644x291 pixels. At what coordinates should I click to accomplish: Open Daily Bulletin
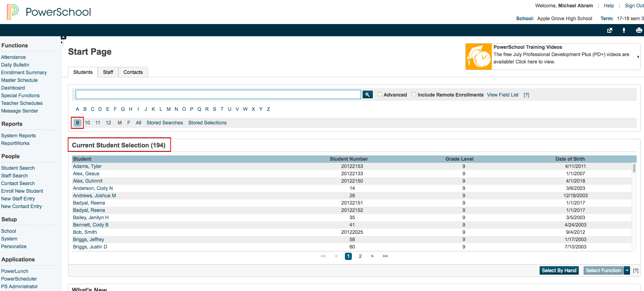point(15,65)
